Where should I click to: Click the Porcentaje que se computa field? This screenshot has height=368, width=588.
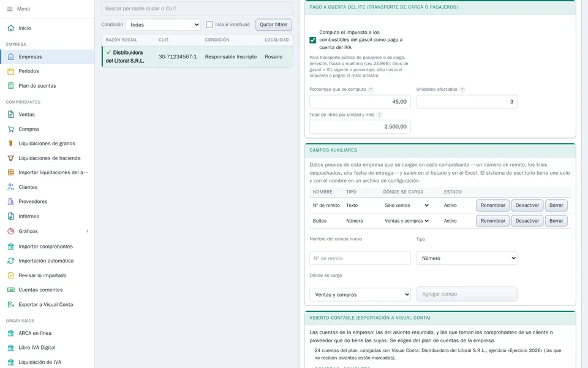(360, 102)
